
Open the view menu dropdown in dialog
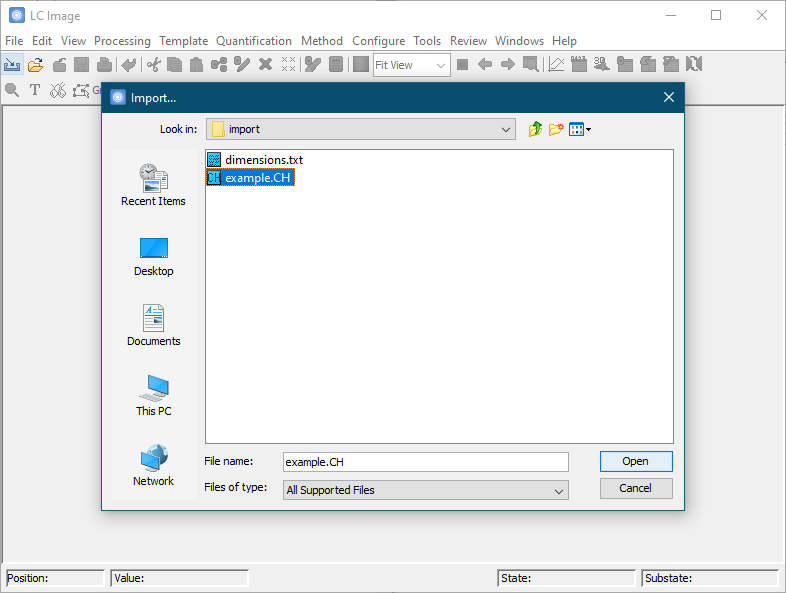[580, 129]
